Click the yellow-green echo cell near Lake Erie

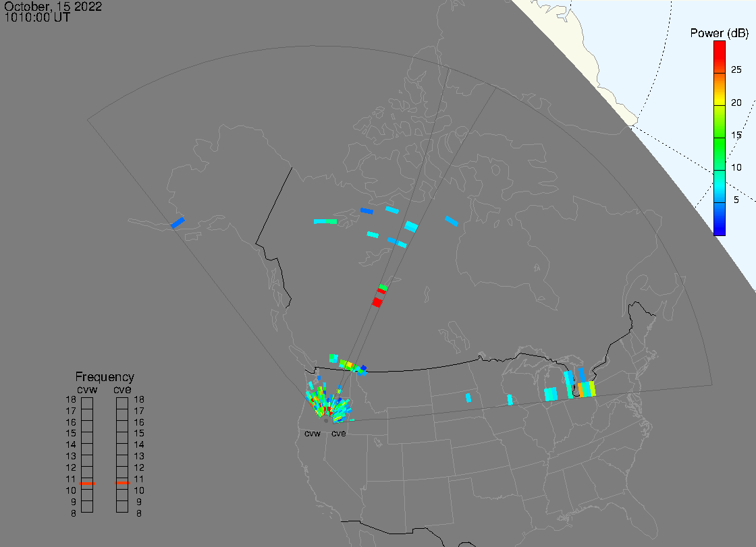point(593,389)
